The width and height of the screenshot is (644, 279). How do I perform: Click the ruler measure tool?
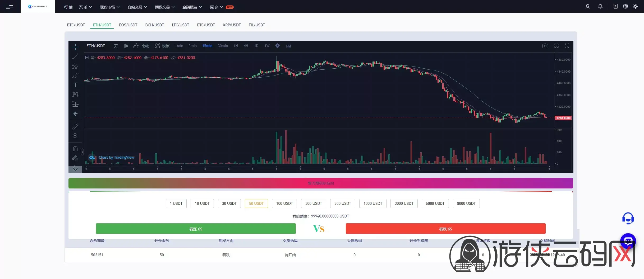75,126
